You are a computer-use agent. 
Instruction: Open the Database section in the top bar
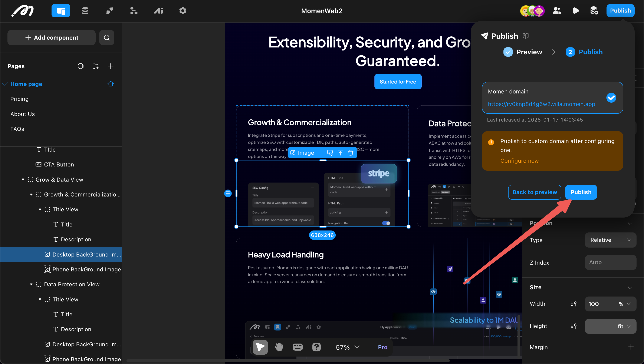(x=85, y=11)
